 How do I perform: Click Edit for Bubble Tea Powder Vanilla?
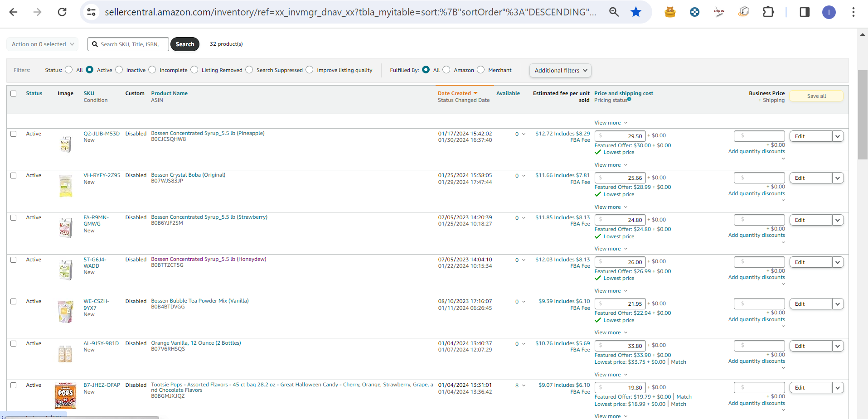(811, 304)
